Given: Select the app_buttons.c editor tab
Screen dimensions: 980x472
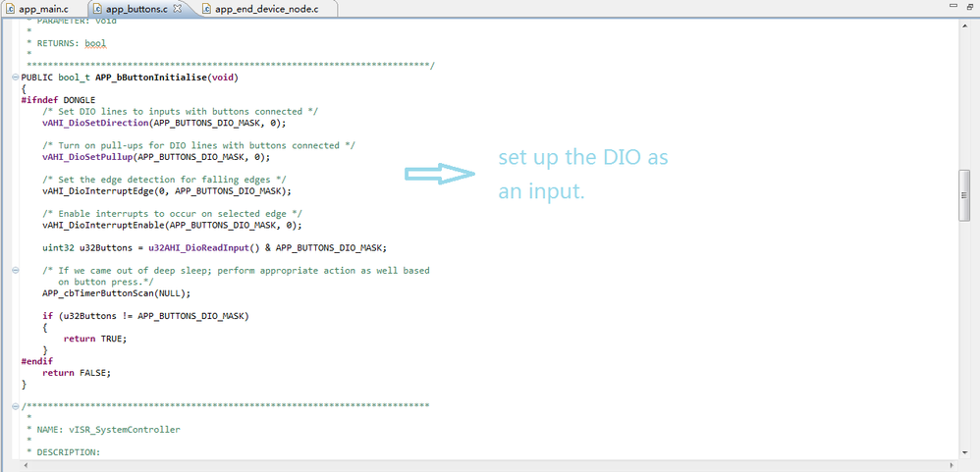Looking at the screenshot, I should [135, 10].
